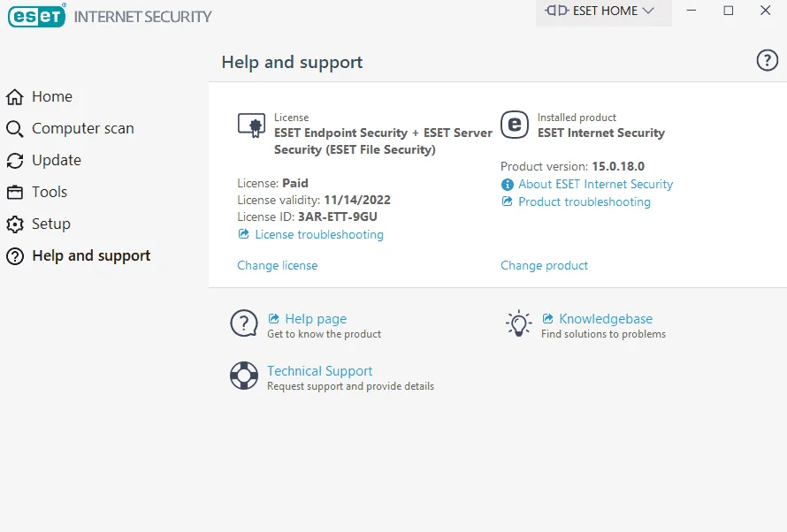Image resolution: width=787 pixels, height=532 pixels.
Task: Click 'ESET Internet Security' installed product name
Action: point(600,133)
